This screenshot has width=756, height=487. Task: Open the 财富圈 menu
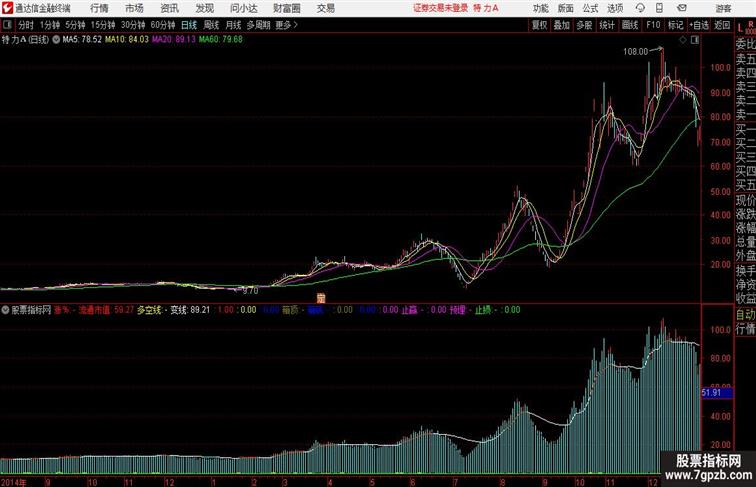[287, 8]
